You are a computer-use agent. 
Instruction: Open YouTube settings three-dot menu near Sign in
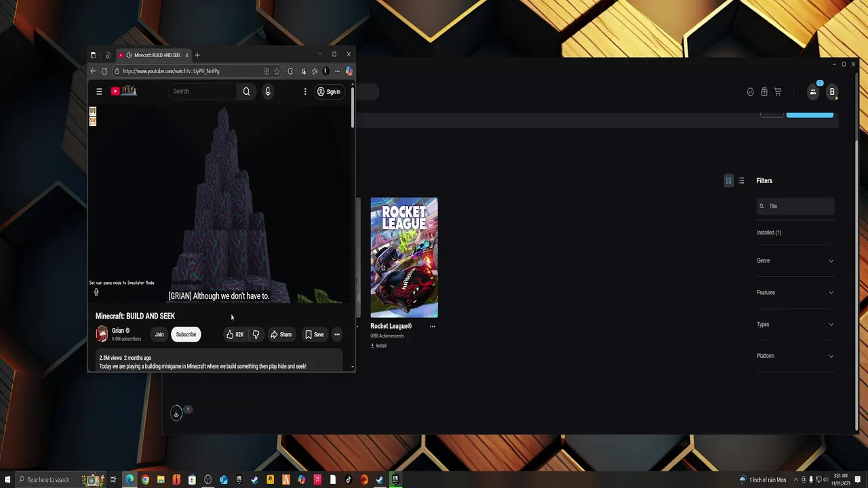point(305,91)
